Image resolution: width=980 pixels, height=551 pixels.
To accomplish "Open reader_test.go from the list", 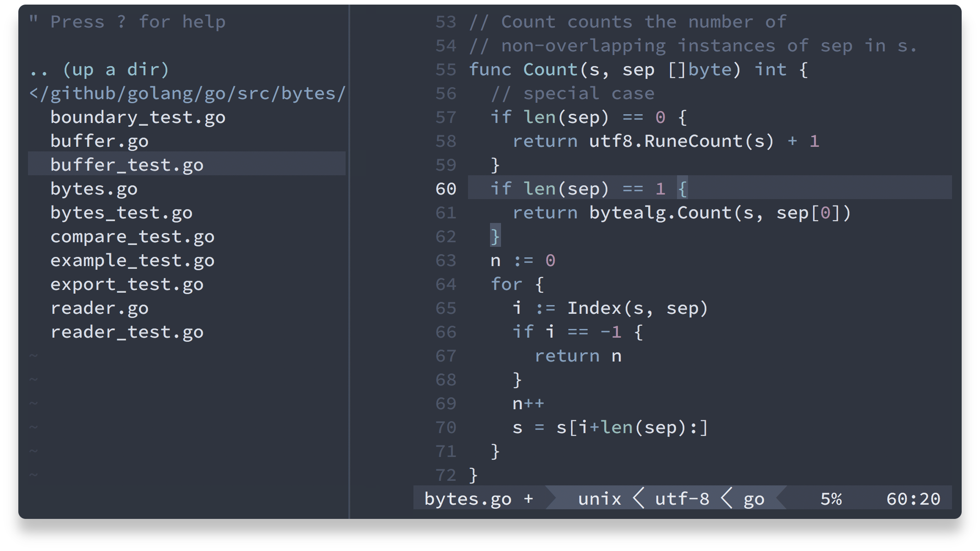I will [x=127, y=332].
